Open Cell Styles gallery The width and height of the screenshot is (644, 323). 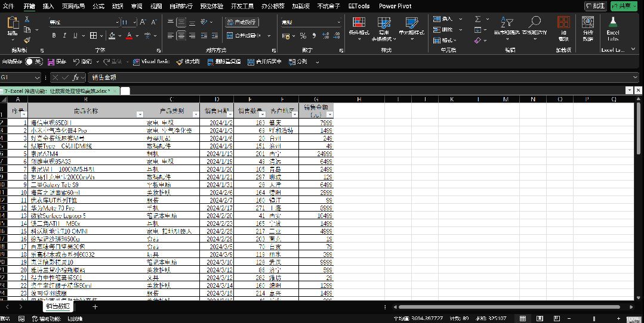click(x=412, y=28)
